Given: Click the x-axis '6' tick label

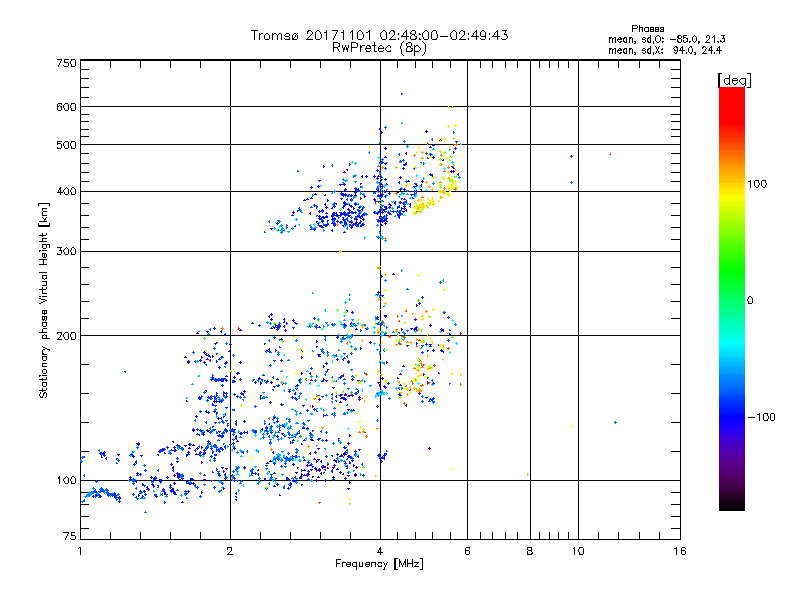Looking at the screenshot, I should 467,551.
